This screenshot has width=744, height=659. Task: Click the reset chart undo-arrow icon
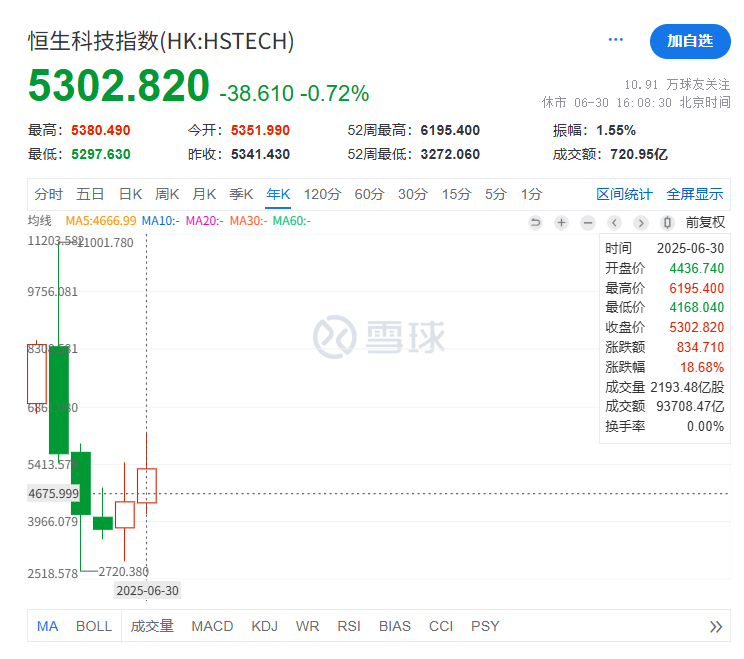pos(535,222)
